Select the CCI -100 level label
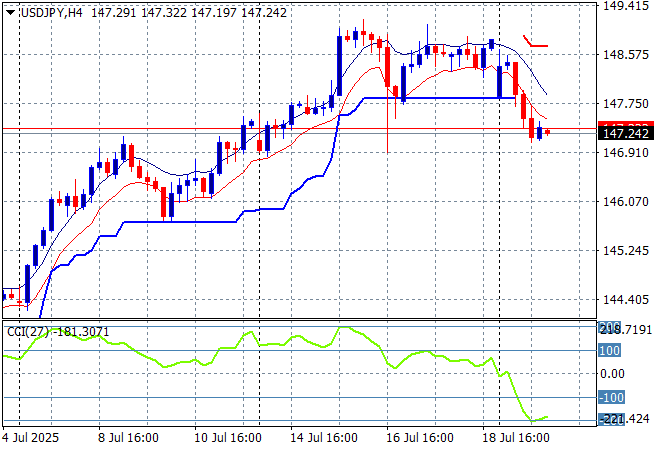The image size is (660, 450). pyautogui.click(x=612, y=397)
